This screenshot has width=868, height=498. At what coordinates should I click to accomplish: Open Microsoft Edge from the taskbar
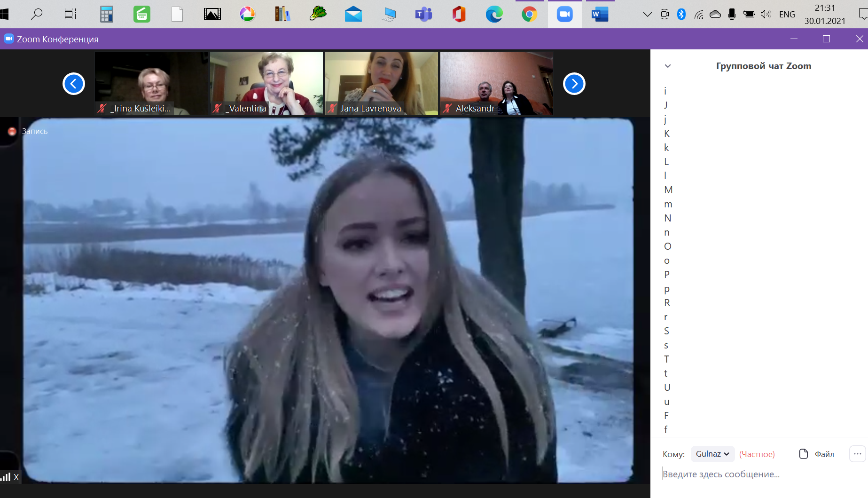[x=494, y=15]
